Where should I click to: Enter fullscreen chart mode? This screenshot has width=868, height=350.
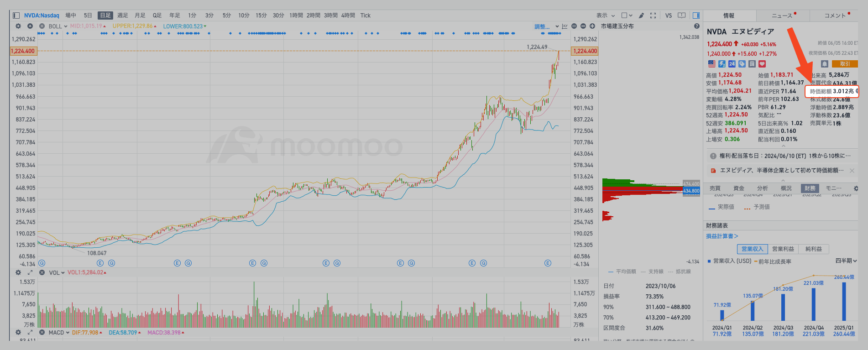(653, 16)
